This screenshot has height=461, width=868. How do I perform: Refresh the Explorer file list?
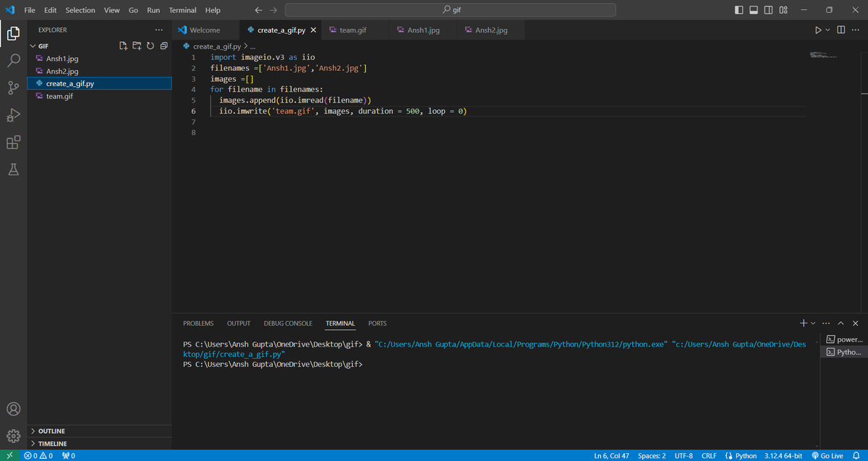point(150,46)
